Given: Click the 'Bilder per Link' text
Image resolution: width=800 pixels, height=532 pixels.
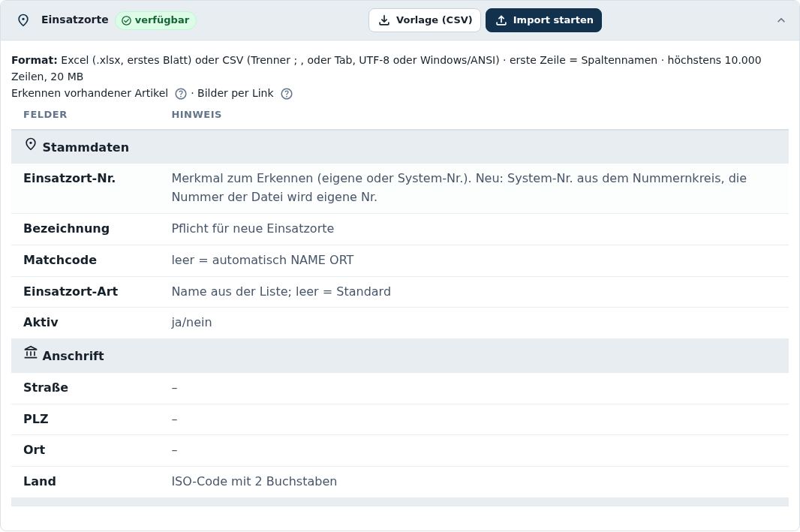Looking at the screenshot, I should click(235, 93).
